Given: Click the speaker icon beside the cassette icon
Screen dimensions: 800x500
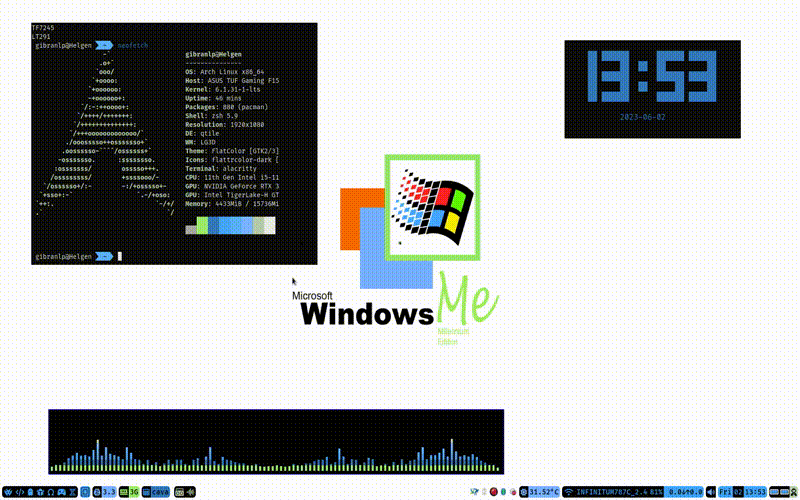Looking at the screenshot, I should click(191, 492).
